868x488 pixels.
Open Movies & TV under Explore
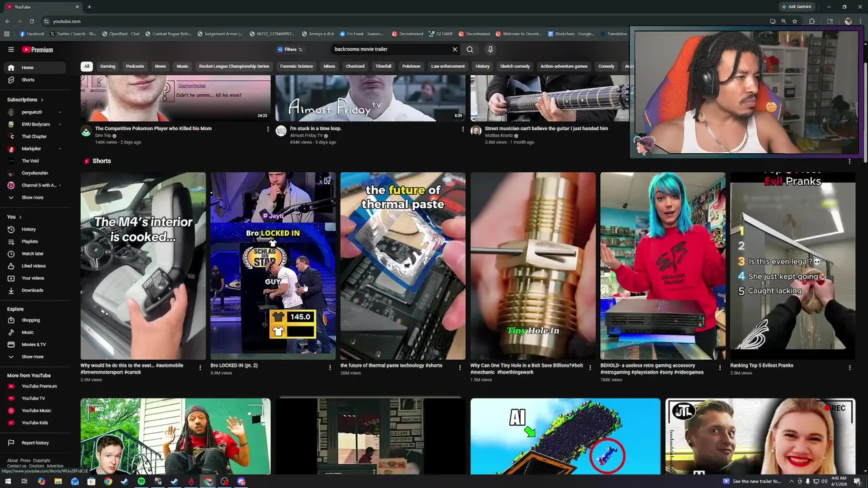pos(35,344)
